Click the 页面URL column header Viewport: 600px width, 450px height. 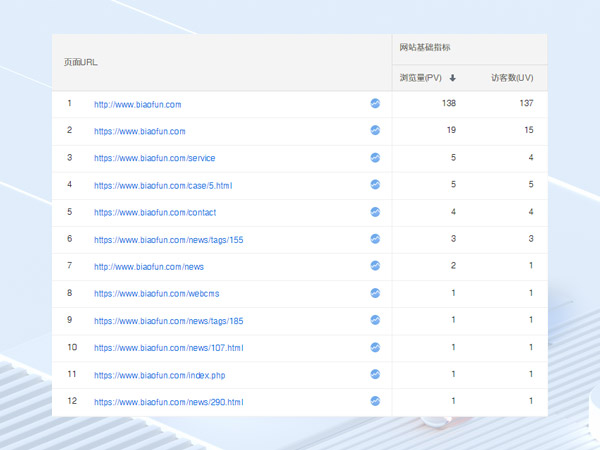(80, 62)
